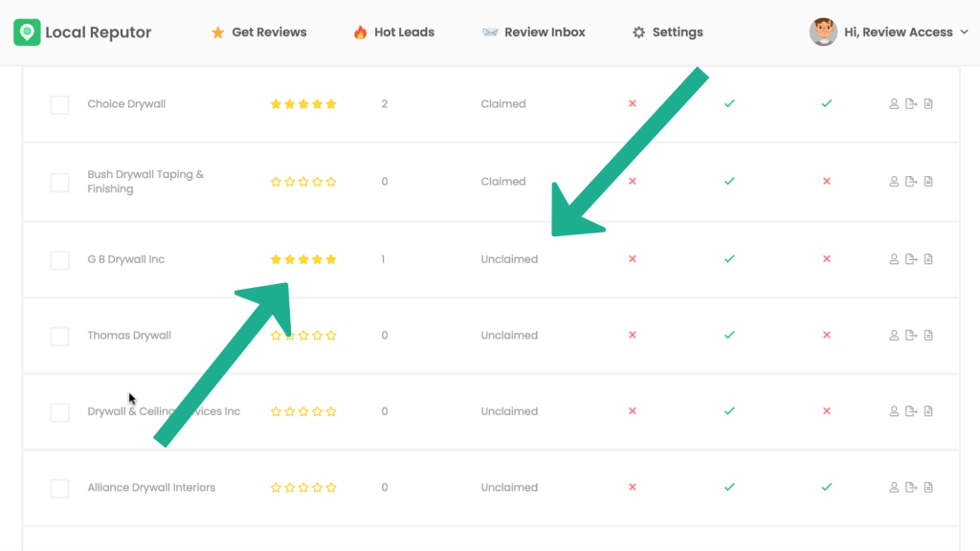Open the Get Reviews menu
The width and height of the screenshot is (980, 551).
(258, 33)
